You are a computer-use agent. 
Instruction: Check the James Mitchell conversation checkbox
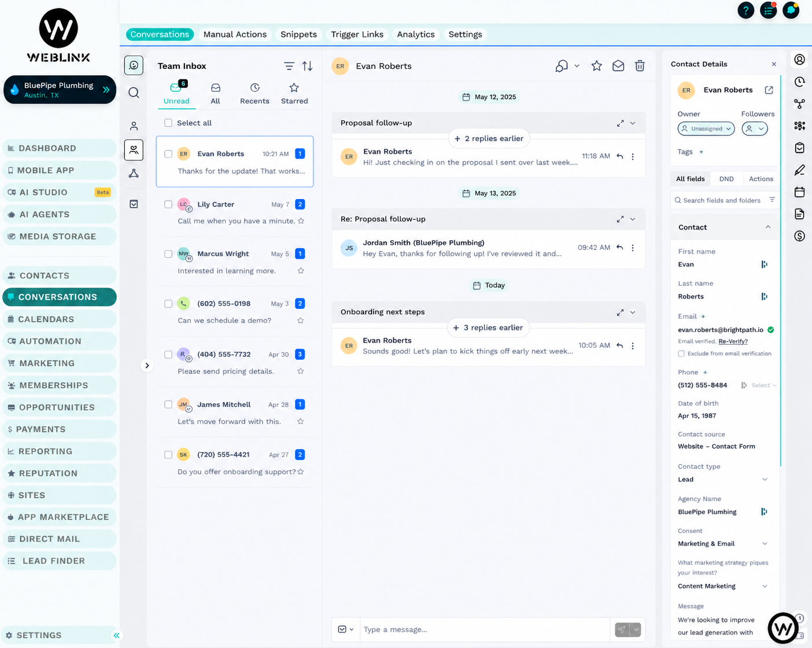168,404
